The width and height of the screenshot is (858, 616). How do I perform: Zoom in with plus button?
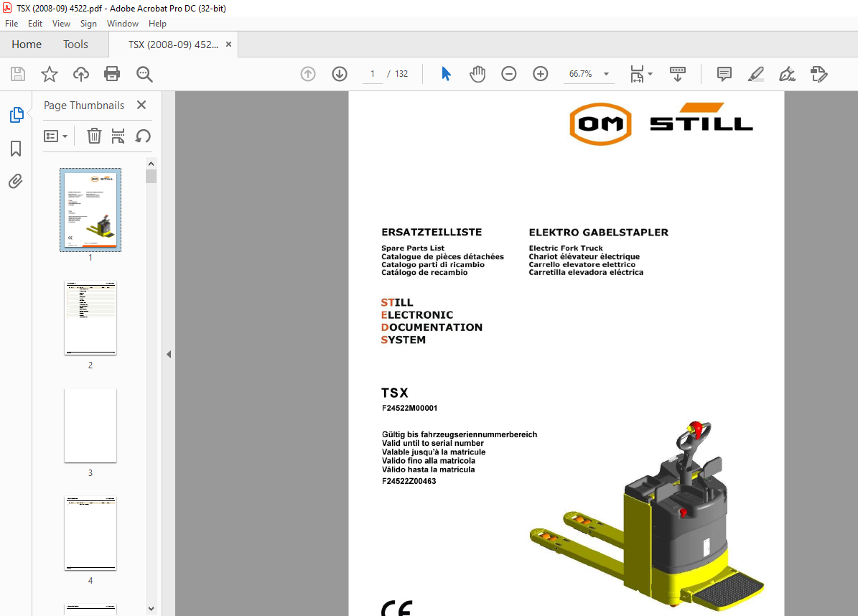pyautogui.click(x=541, y=74)
